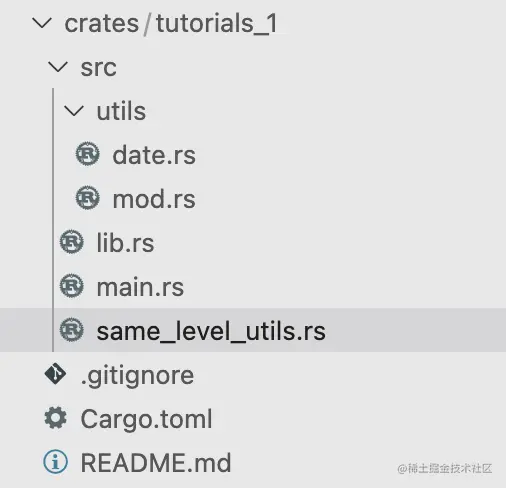Click the Rust icon beside date.rs

(x=87, y=154)
